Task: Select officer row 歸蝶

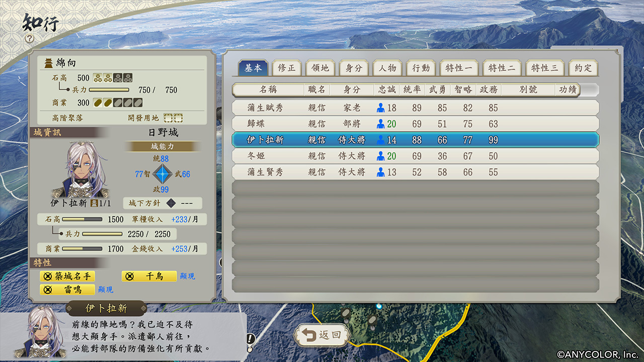Action: tap(416, 124)
